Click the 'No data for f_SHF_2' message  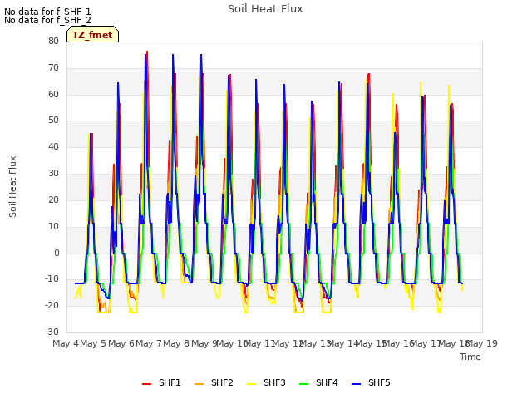coord(47,20)
